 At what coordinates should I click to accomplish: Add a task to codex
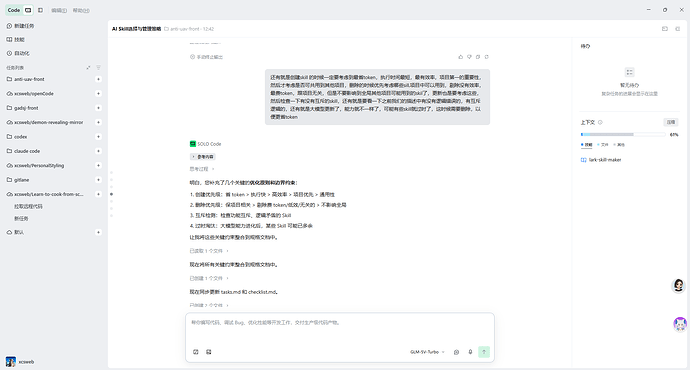click(99, 137)
